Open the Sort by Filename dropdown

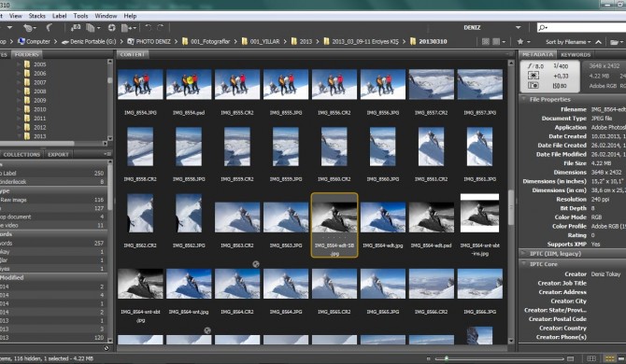[x=568, y=42]
